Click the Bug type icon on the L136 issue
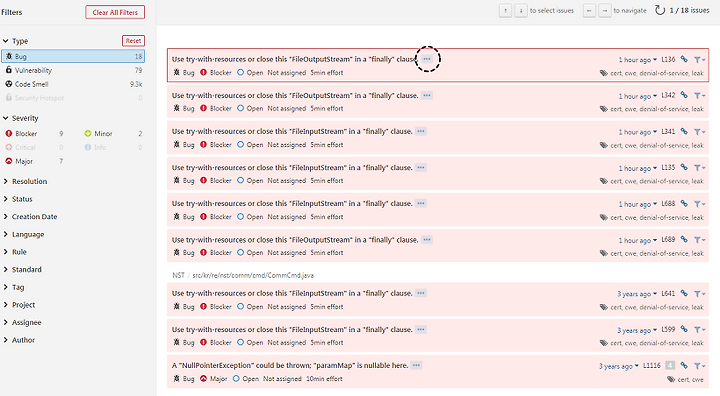 (176, 72)
